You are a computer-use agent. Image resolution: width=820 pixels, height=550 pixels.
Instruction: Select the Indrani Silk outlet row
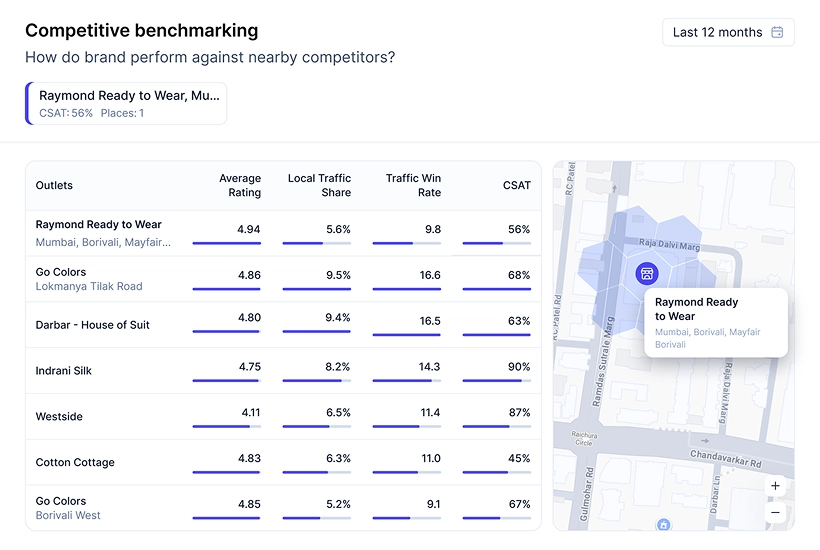(x=64, y=371)
